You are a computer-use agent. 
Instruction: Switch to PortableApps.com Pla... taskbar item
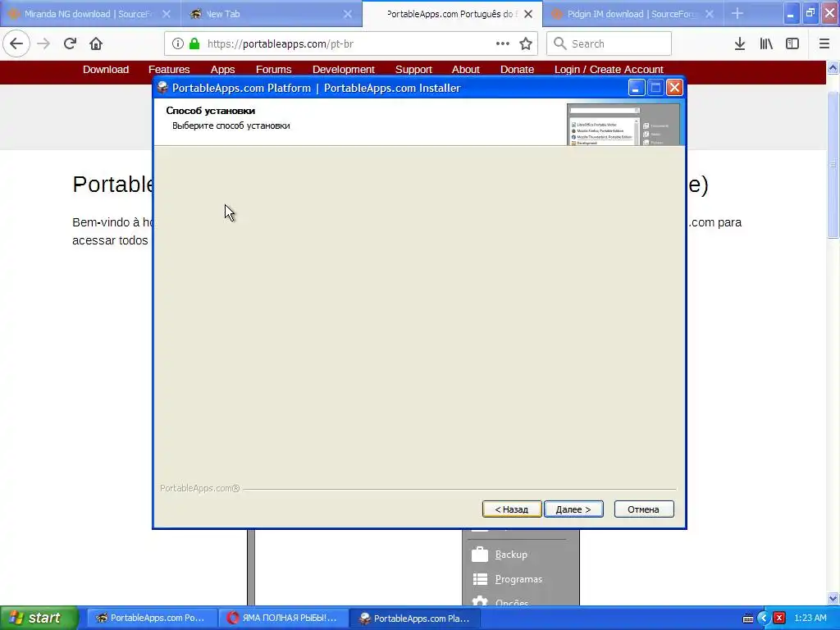(415, 618)
